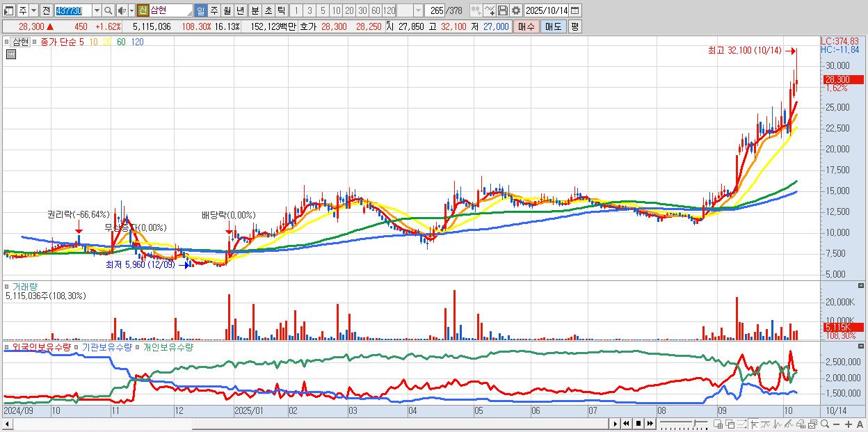This screenshot has width=868, height=432.
Task: Play the chart replay
Action: (x=615, y=424)
